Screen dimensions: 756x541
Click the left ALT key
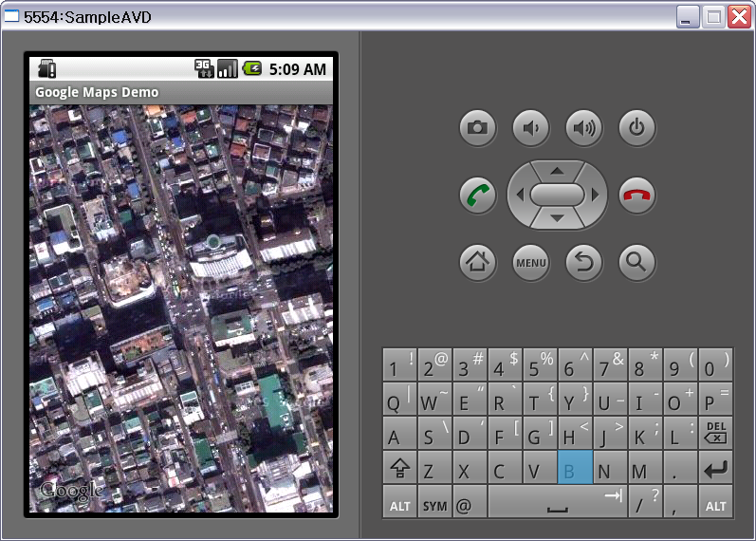coord(400,501)
